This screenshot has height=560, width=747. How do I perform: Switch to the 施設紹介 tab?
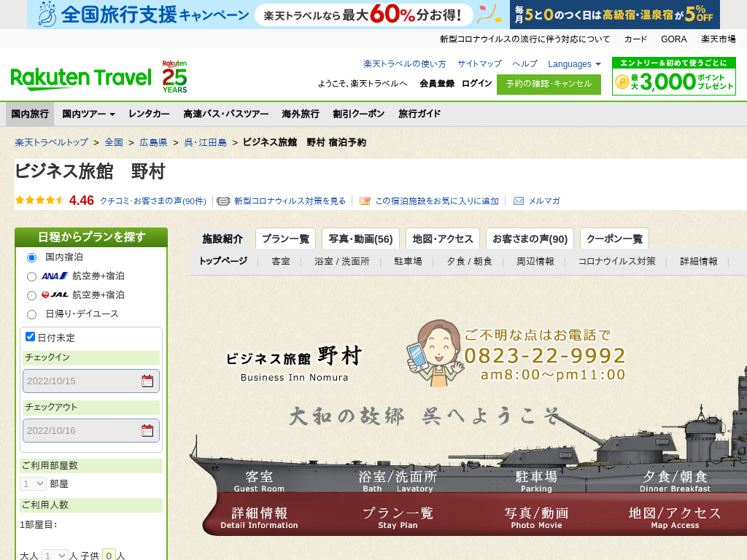pyautogui.click(x=222, y=238)
